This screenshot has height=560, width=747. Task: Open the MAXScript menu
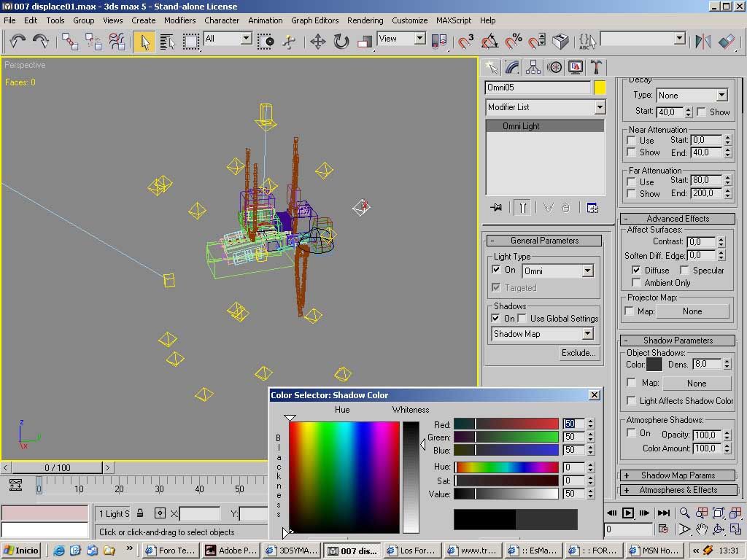(454, 20)
